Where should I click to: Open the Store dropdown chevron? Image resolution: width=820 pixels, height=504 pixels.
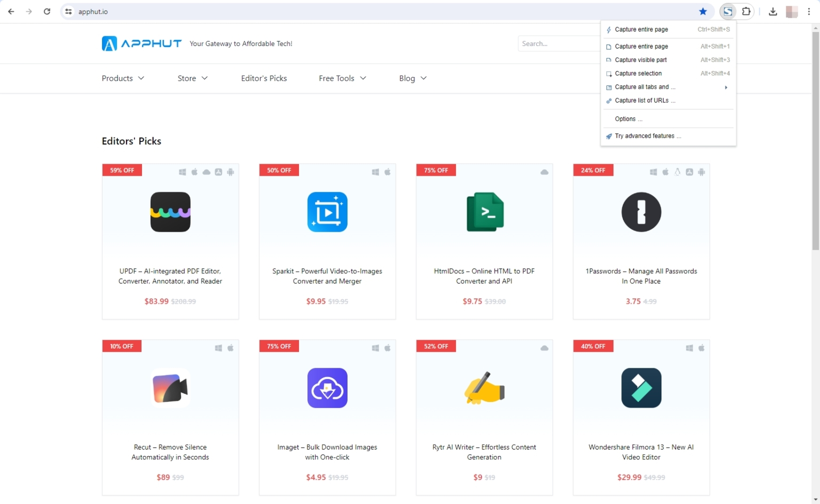click(206, 78)
